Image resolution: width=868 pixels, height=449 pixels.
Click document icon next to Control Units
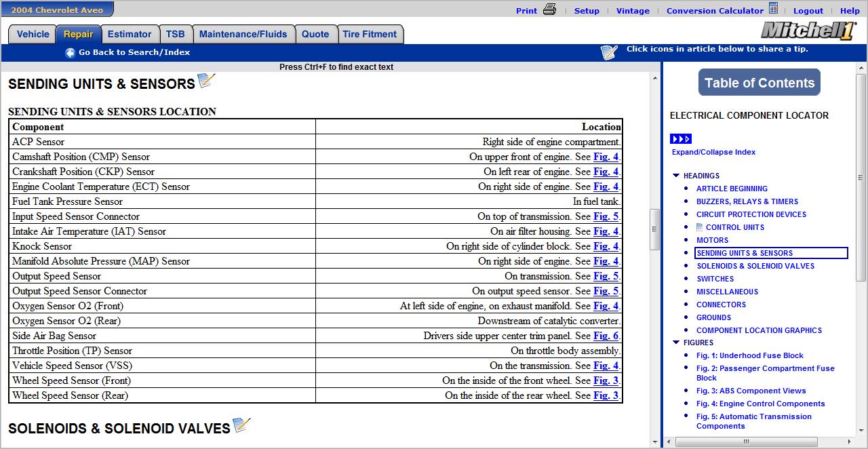700,227
